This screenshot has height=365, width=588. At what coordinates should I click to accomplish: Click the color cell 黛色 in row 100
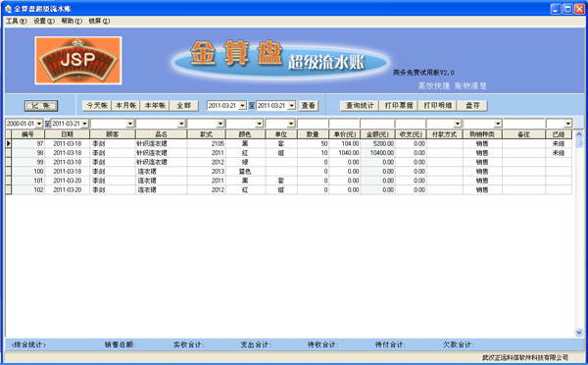[245, 172]
